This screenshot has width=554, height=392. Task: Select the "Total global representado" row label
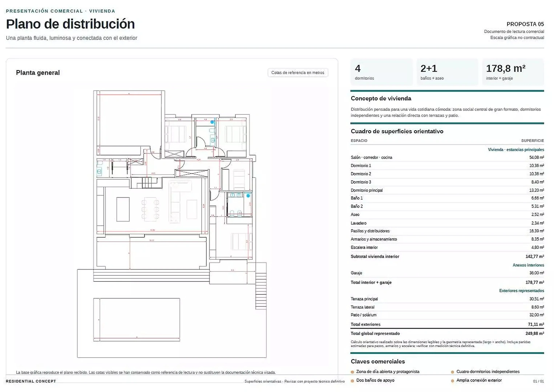(x=375, y=334)
